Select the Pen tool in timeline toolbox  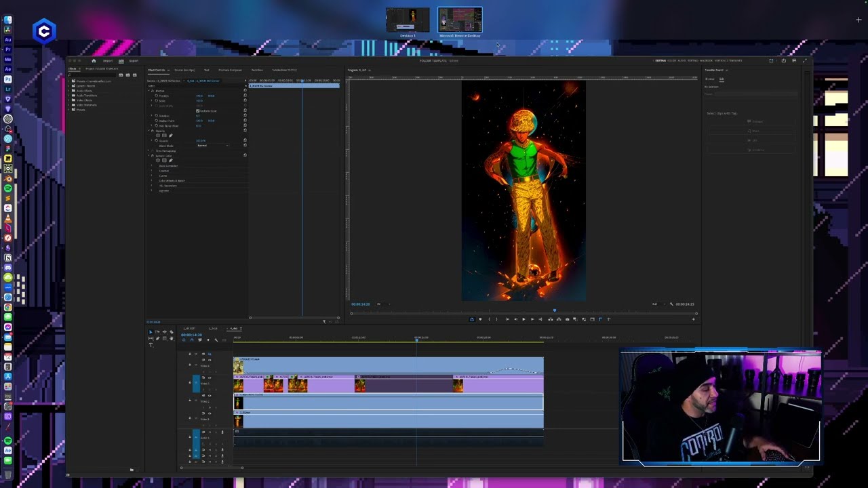click(x=157, y=338)
